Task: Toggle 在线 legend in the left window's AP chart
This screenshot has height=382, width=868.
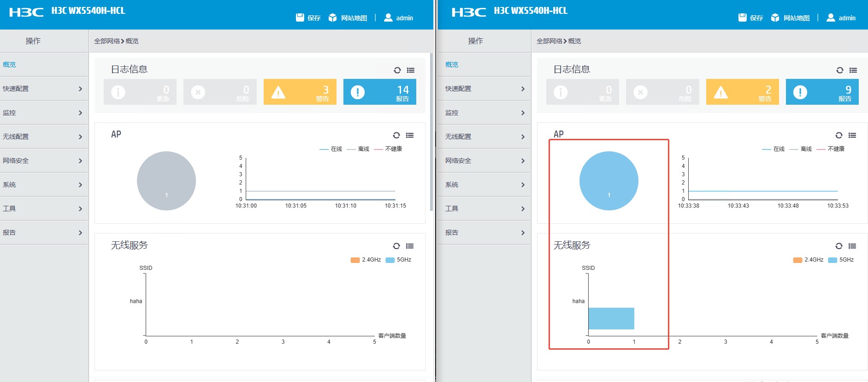Action: [331, 149]
